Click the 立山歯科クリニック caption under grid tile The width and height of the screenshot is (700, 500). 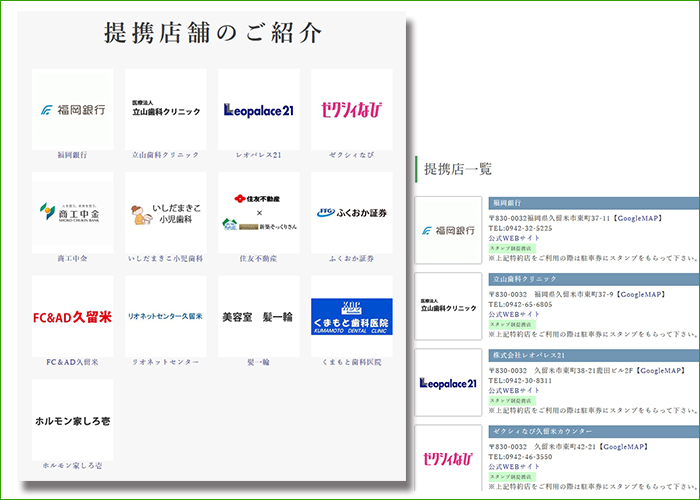pos(166,155)
